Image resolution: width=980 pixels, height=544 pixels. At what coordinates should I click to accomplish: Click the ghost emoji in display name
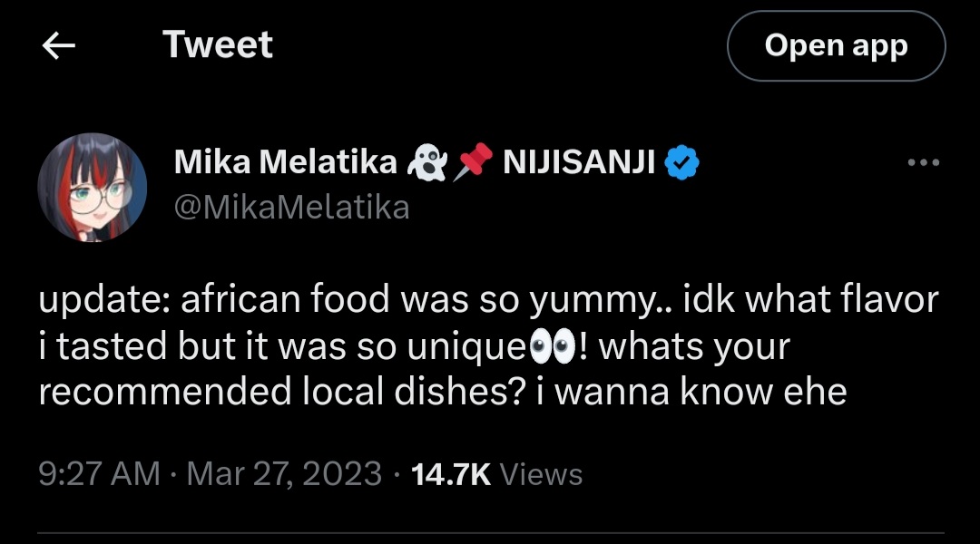pyautogui.click(x=426, y=163)
